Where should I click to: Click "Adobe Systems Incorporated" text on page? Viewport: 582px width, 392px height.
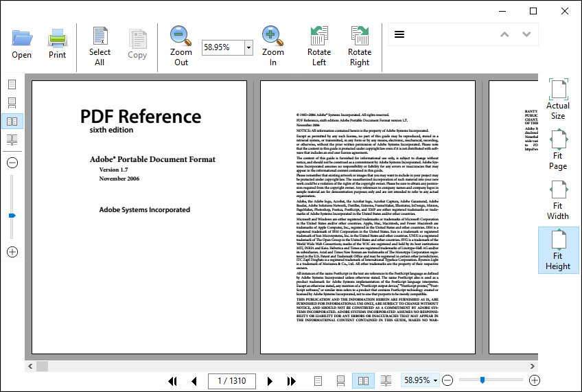tap(144, 210)
